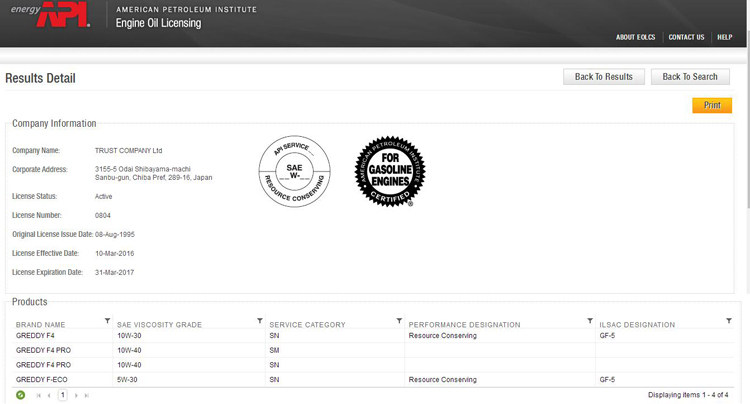The width and height of the screenshot is (750, 404).
Task: Go to previous page of products
Action: (49, 395)
